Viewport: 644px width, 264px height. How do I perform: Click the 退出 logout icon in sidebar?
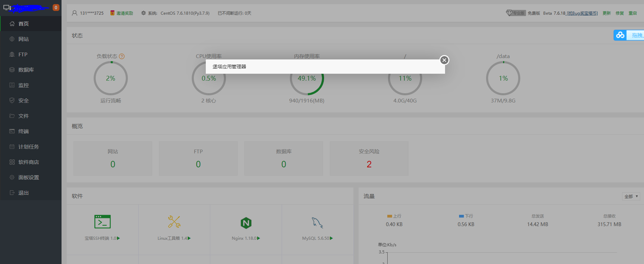point(12,193)
